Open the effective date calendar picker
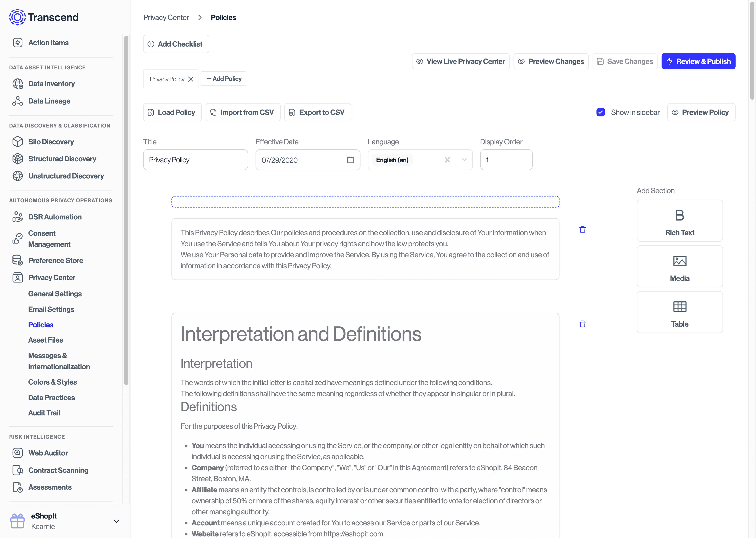Image resolution: width=756 pixels, height=538 pixels. click(x=350, y=160)
